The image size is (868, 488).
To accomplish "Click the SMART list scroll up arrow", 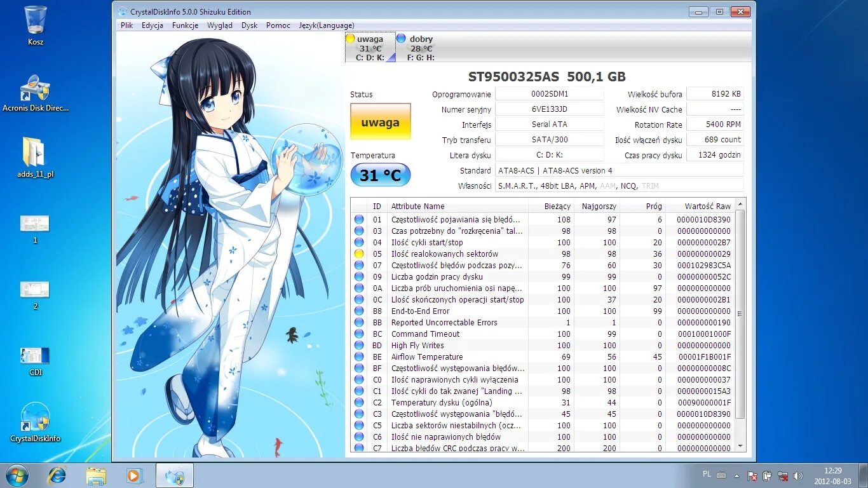I will 740,203.
